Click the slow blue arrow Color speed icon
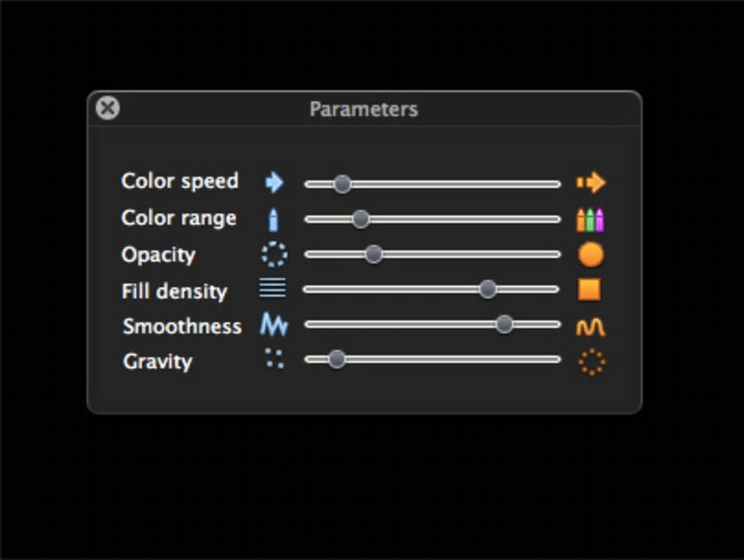Screen dimensions: 744x560 click(274, 182)
